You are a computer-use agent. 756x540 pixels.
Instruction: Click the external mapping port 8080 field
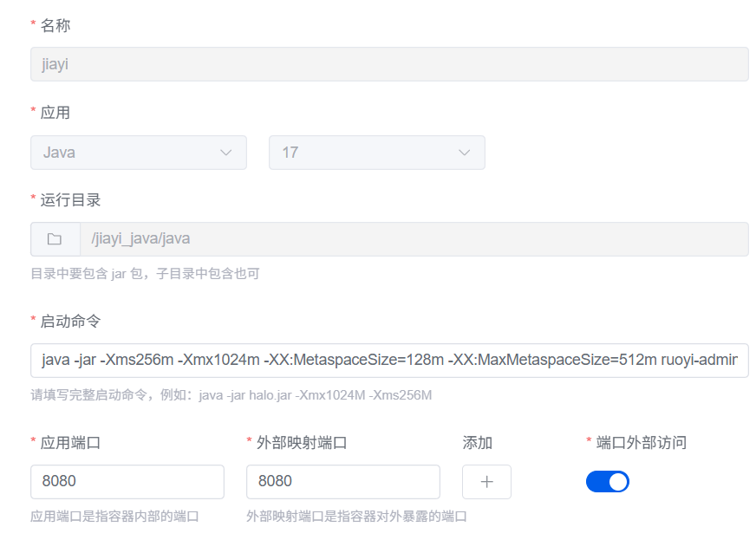coord(342,482)
